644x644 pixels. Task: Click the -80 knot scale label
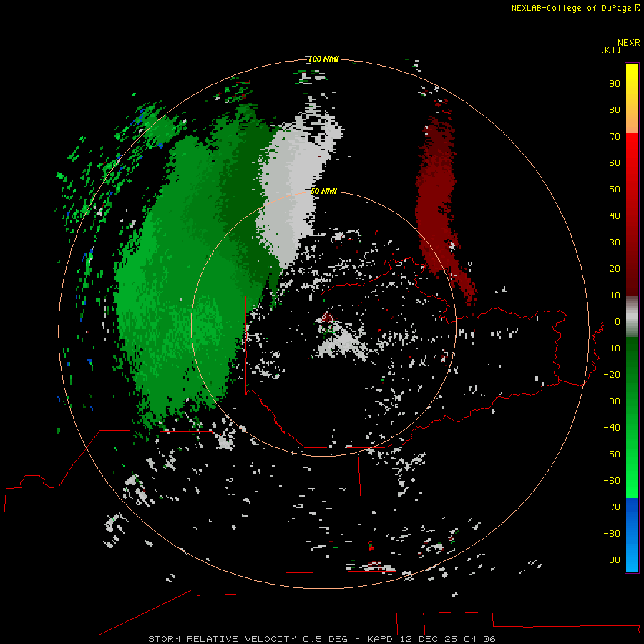tap(612, 534)
